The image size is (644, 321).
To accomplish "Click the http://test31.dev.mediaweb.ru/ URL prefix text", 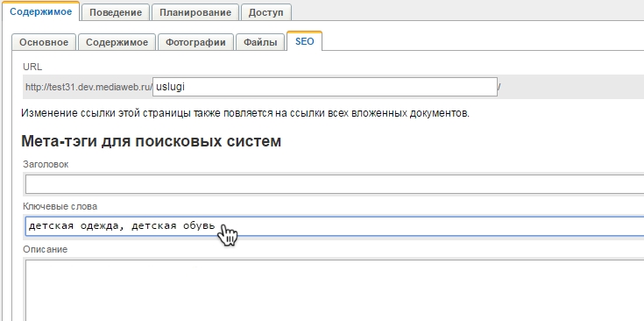I will coord(88,87).
